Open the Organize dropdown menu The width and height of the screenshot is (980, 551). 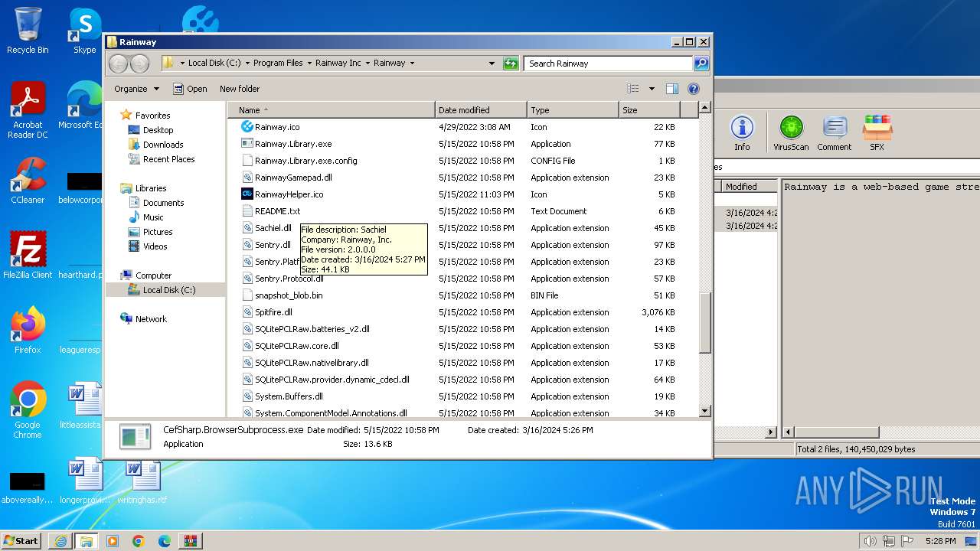[x=137, y=89]
